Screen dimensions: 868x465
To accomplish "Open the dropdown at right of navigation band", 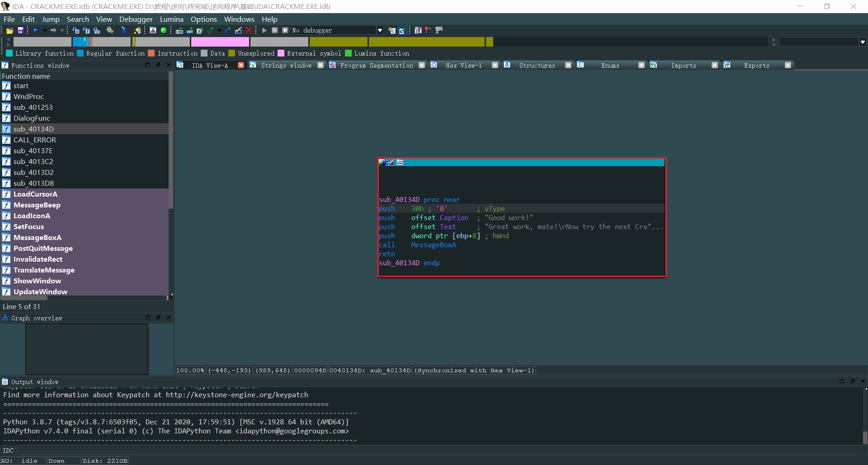I will 863,42.
